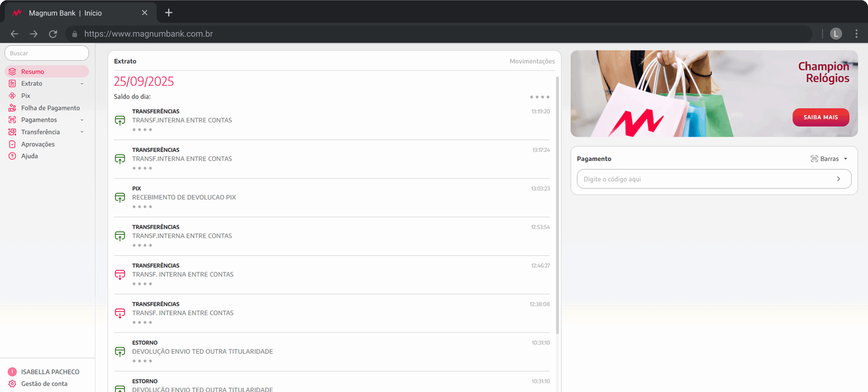The width and height of the screenshot is (868, 392).
Task: Open the Barras payment type dropdown
Action: click(x=829, y=159)
